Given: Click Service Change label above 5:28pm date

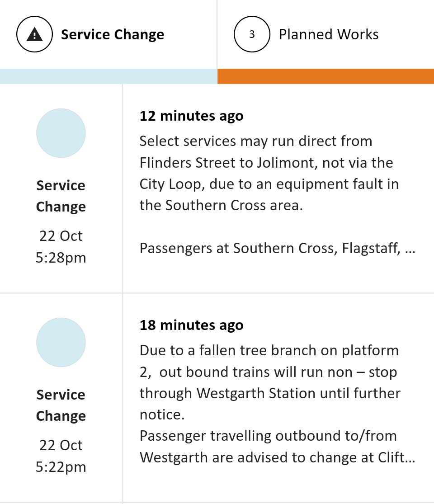Looking at the screenshot, I should 61,196.
